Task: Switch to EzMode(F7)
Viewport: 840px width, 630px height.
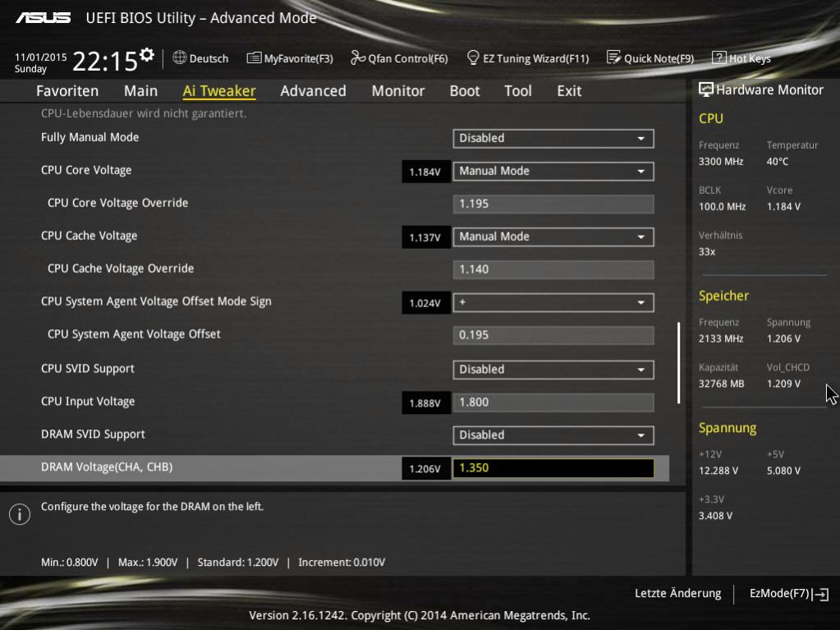Action: click(788, 594)
